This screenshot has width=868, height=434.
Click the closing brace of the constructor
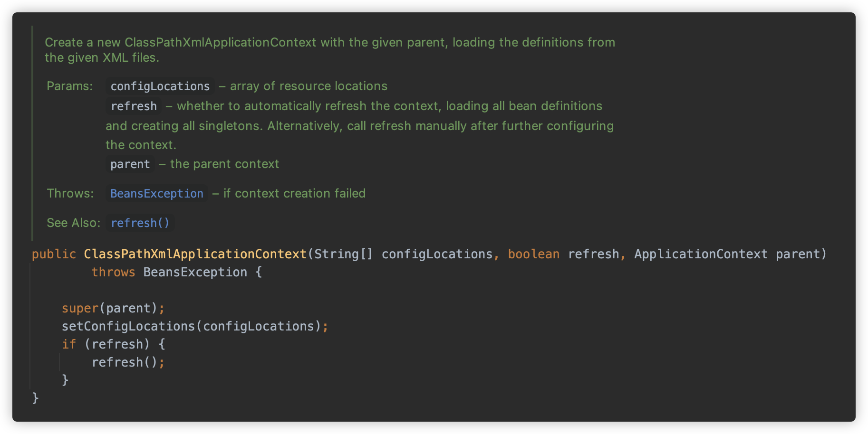35,398
